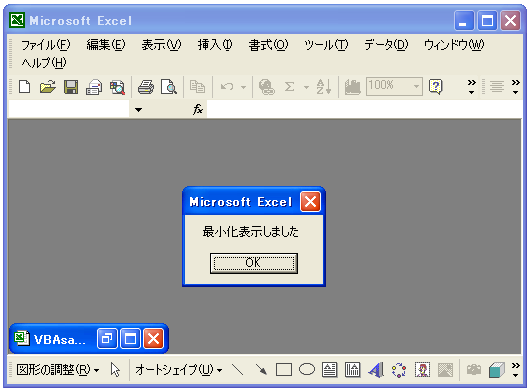The height and width of the screenshot is (391, 531).
Task: Expand standard toolbar options chevron
Action: point(471,87)
